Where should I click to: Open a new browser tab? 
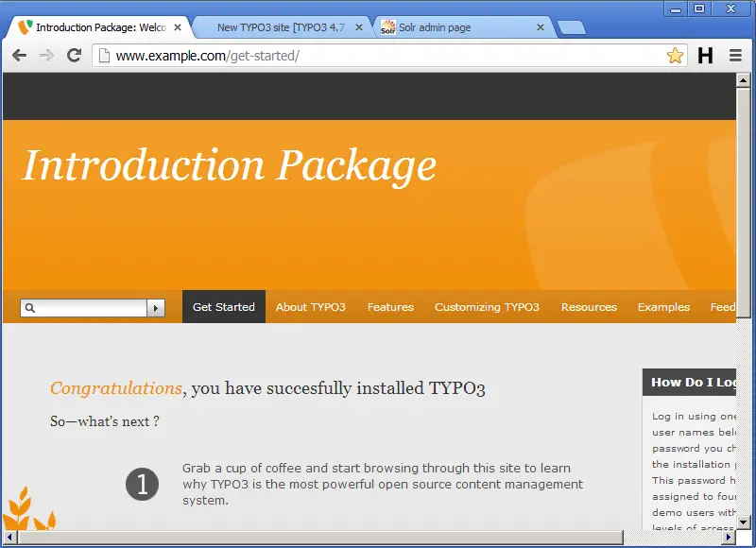(572, 27)
